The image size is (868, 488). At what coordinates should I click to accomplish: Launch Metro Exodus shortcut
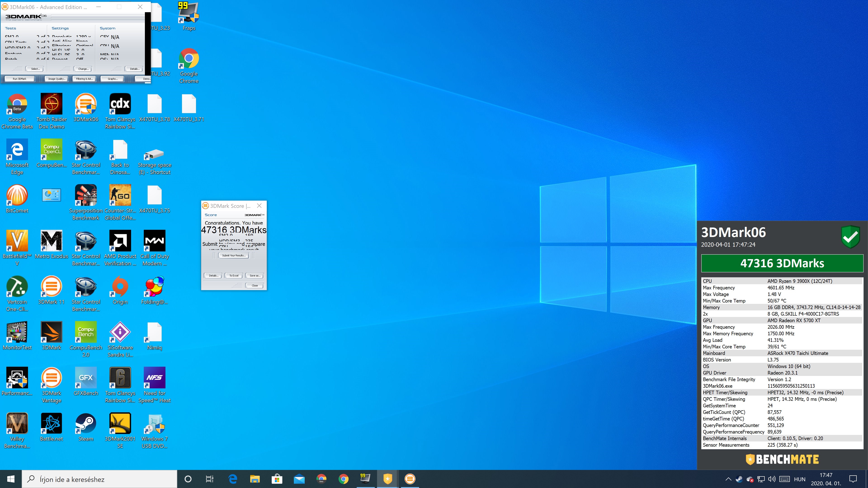coord(52,244)
